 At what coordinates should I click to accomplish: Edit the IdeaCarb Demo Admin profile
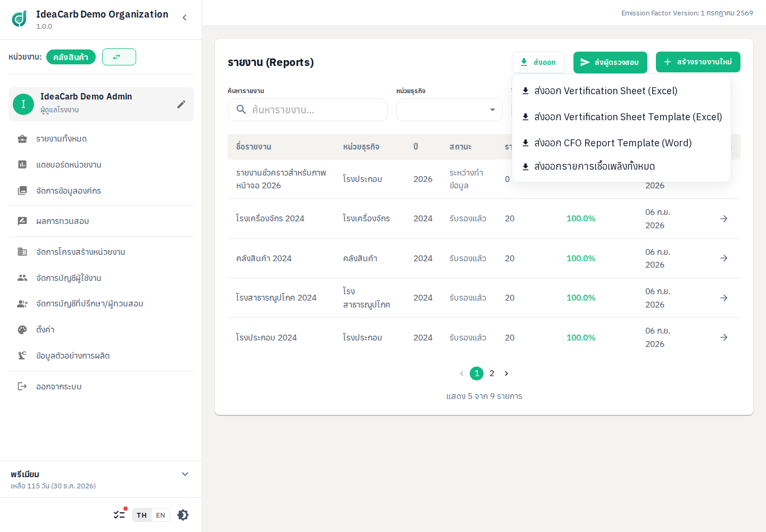pyautogui.click(x=181, y=104)
